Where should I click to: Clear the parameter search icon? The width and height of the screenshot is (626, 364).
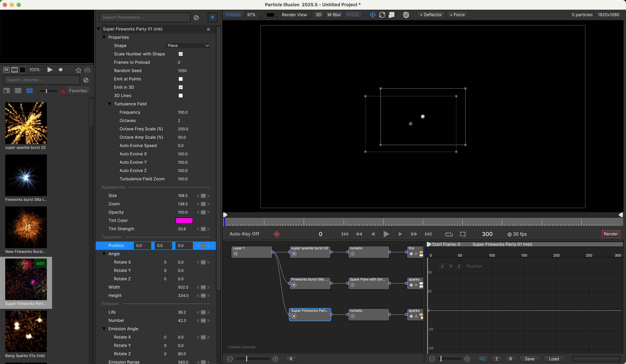tap(196, 18)
